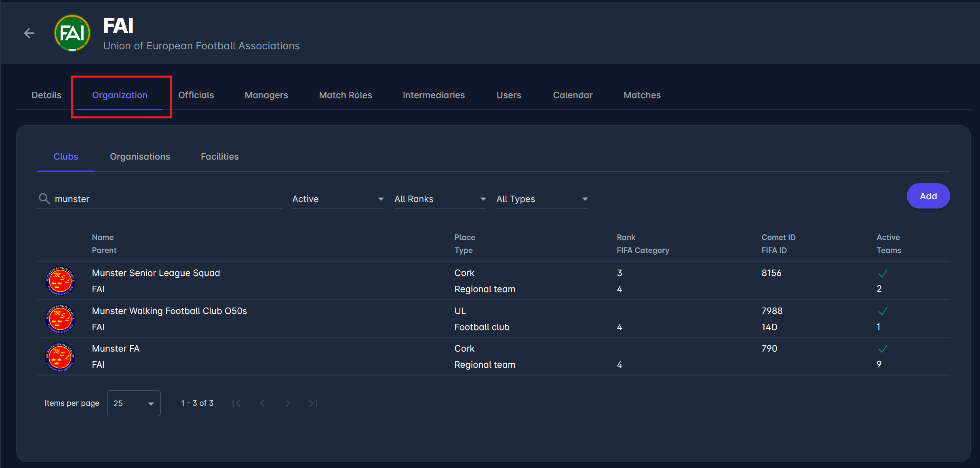
Task: Go to previous page of results
Action: coord(262,403)
